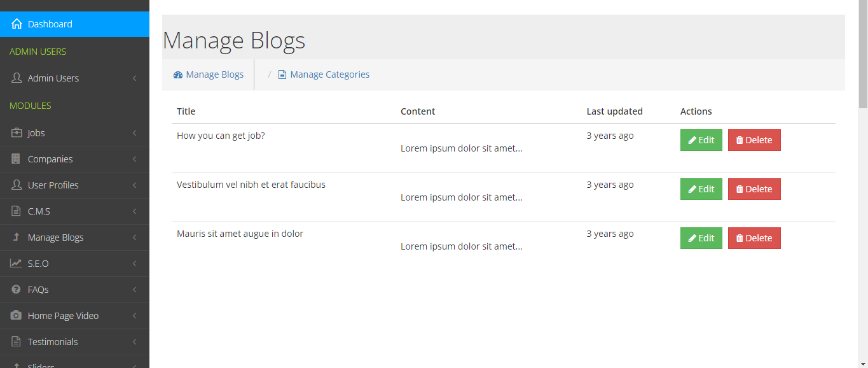Edit the "Vestibulum vel nibh" blog post

tap(701, 189)
